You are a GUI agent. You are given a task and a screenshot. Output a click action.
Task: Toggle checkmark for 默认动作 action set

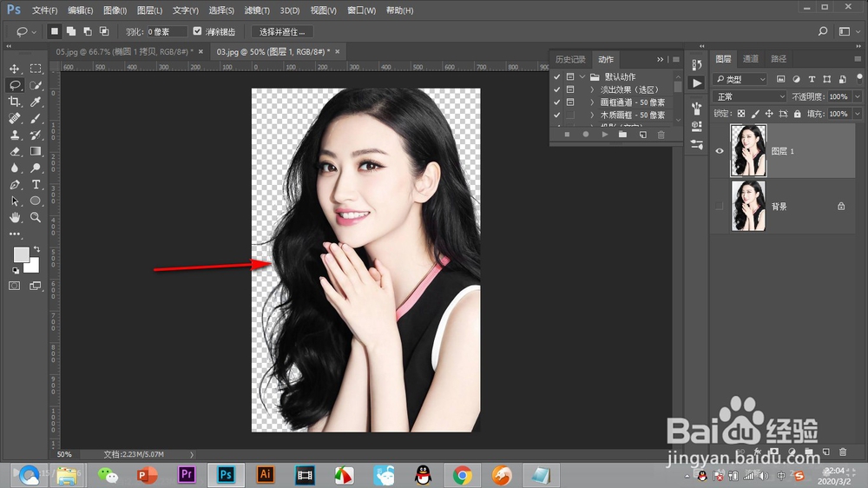557,76
